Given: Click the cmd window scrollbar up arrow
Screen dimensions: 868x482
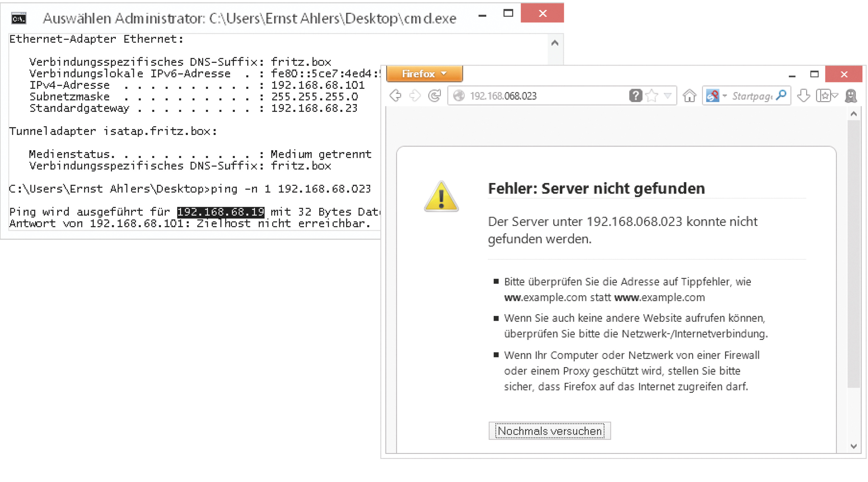Looking at the screenshot, I should pos(555,43).
